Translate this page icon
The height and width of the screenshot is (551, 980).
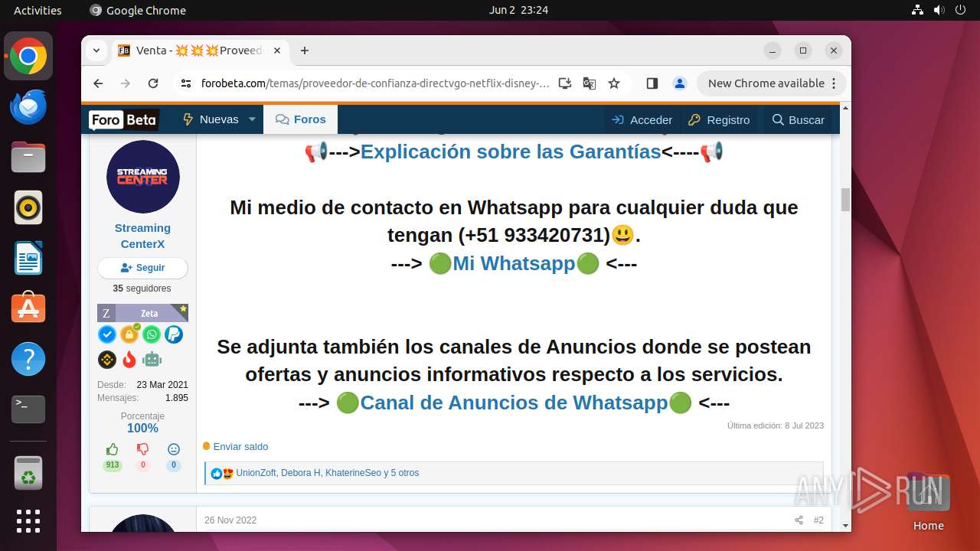point(590,83)
